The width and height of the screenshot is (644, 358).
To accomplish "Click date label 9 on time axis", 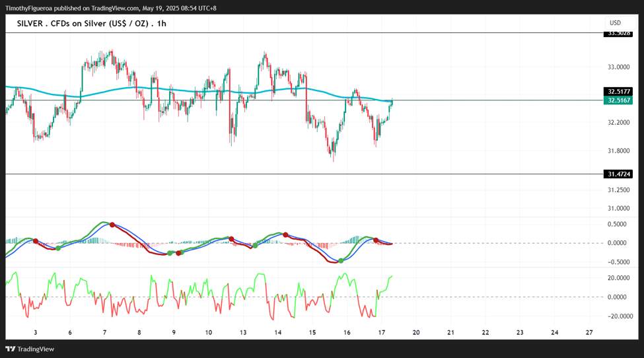I will [174, 332].
